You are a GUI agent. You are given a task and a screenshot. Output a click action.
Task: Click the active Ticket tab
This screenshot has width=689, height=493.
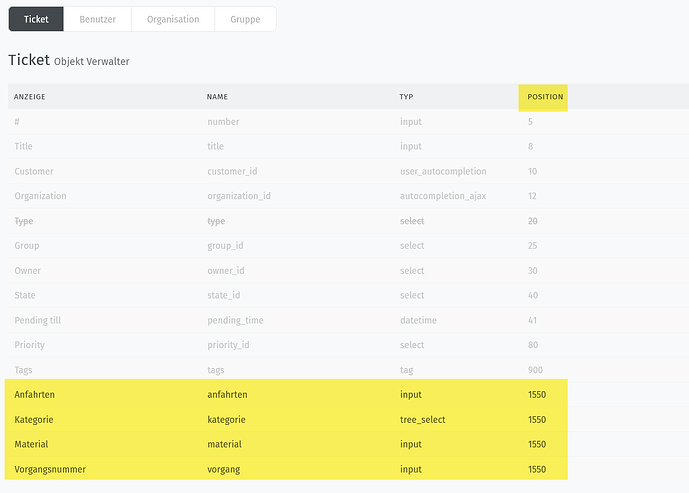36,19
